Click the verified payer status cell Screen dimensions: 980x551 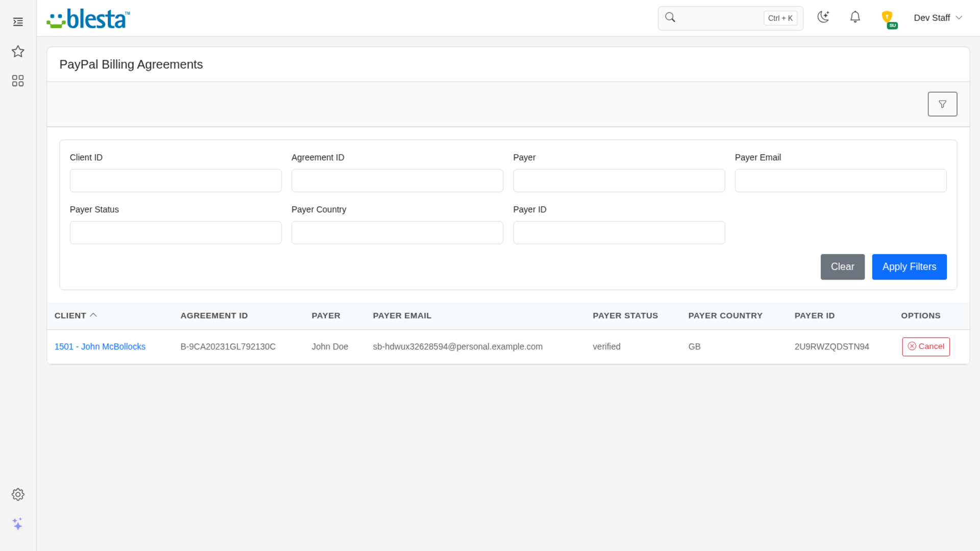click(x=606, y=346)
